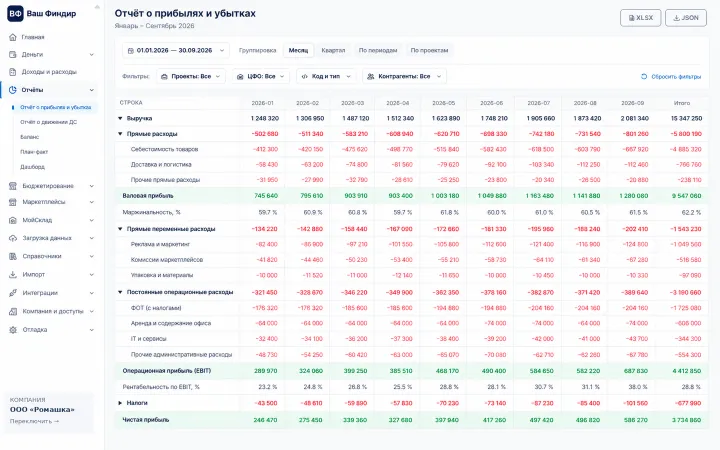Collapse the Прямые расходы row triangle
The width and height of the screenshot is (720, 450).
[x=120, y=134]
